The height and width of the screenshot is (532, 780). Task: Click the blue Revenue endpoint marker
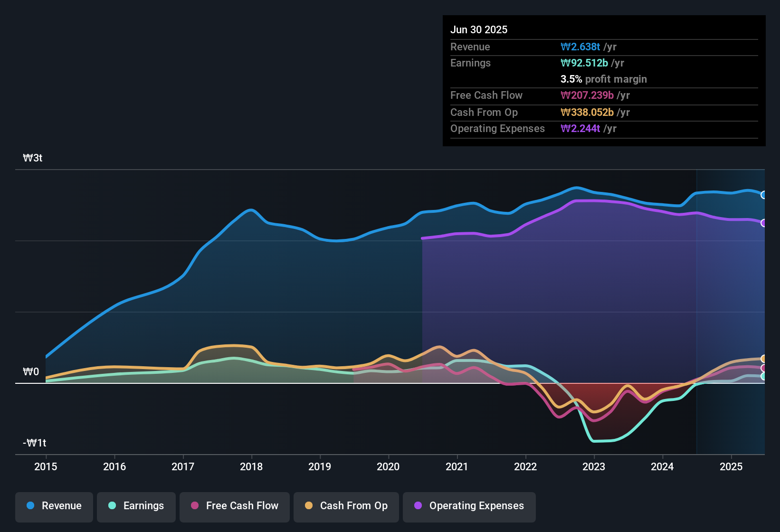pyautogui.click(x=764, y=195)
